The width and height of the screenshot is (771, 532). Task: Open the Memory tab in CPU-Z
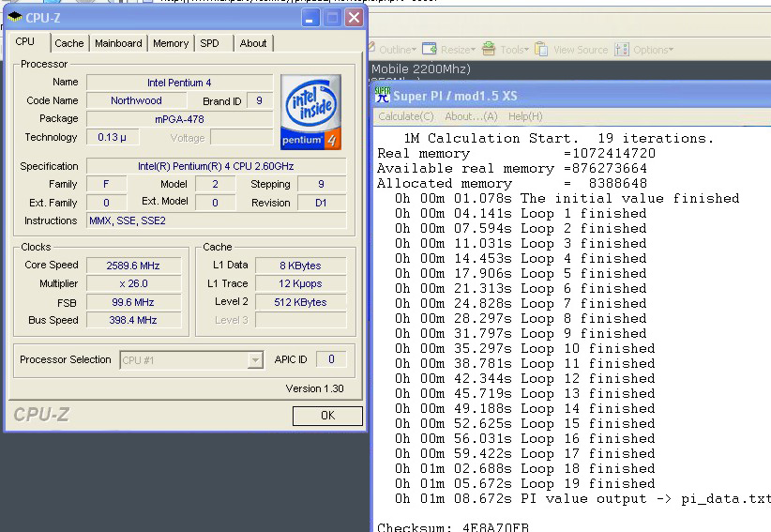[171, 43]
